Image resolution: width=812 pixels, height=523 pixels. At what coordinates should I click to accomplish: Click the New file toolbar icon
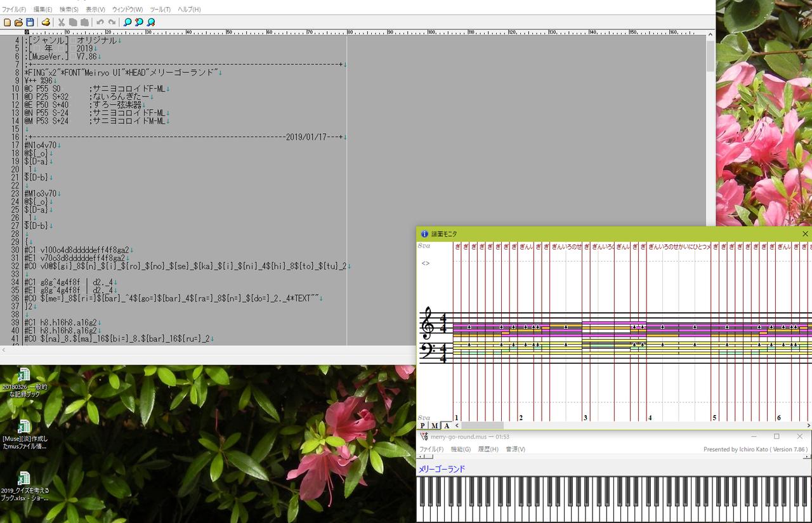coord(7,22)
